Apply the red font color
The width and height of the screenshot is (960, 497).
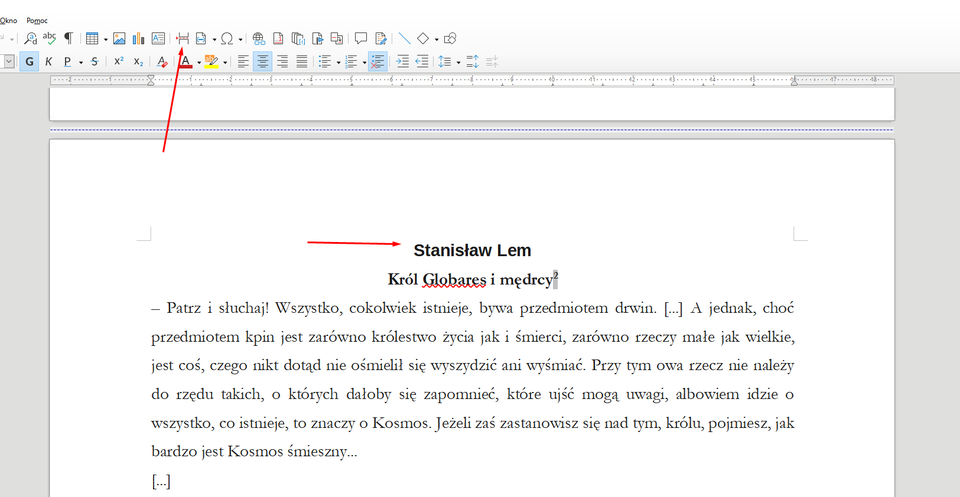point(186,61)
